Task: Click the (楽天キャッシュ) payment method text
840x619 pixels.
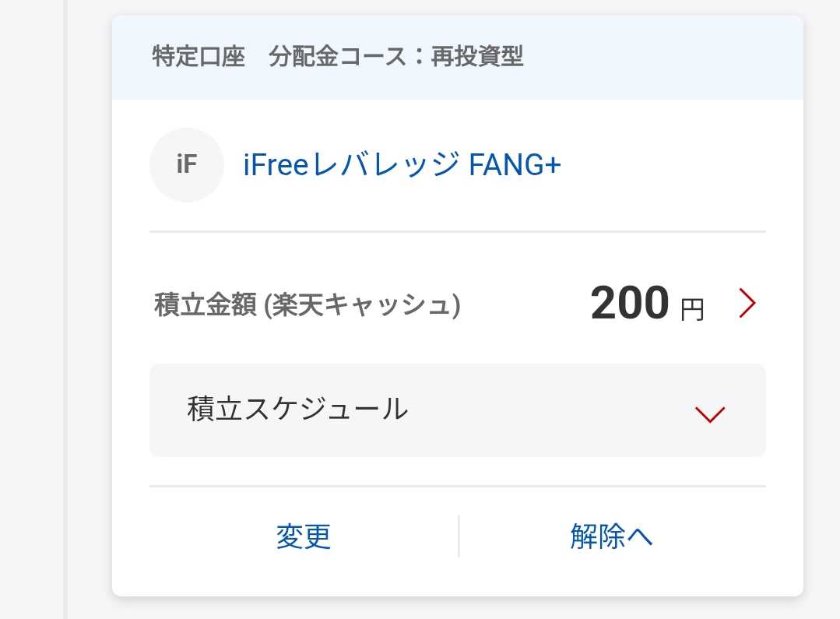Action: click(x=363, y=305)
